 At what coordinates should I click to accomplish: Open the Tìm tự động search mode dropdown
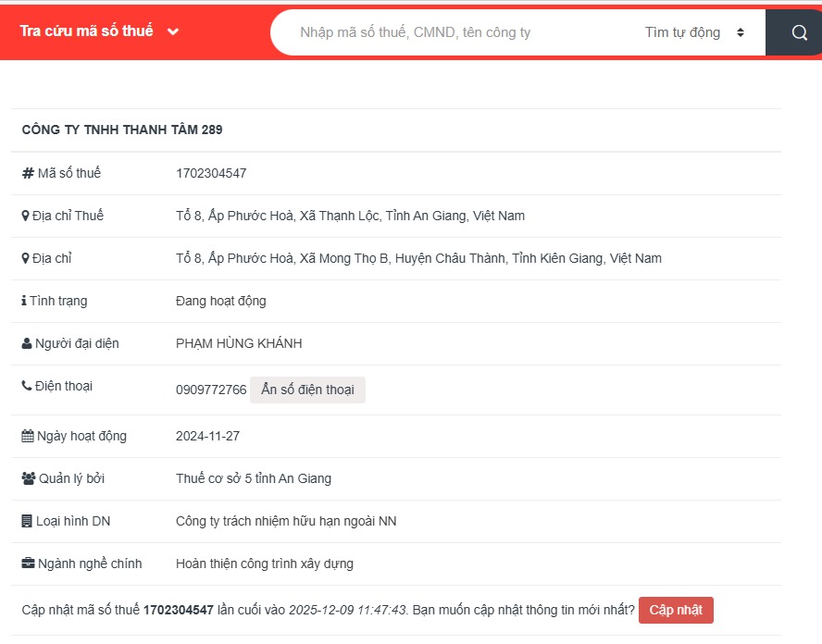tap(694, 32)
